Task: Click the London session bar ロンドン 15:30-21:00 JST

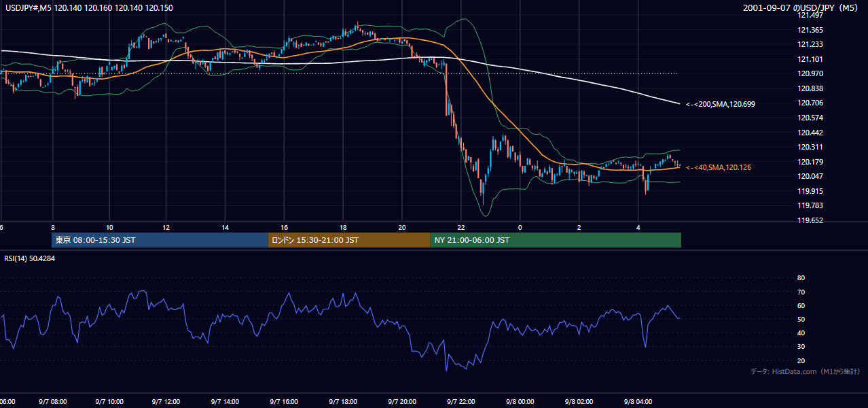Action: 349,240
